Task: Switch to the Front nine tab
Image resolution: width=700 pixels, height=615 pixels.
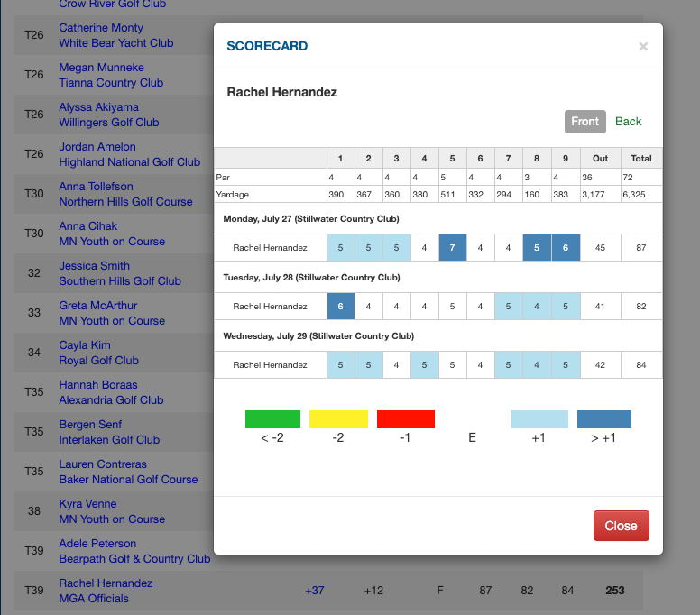Action: click(x=585, y=122)
